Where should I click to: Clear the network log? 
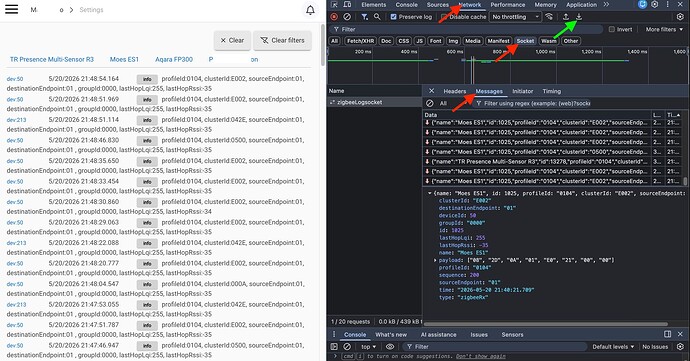tap(347, 17)
